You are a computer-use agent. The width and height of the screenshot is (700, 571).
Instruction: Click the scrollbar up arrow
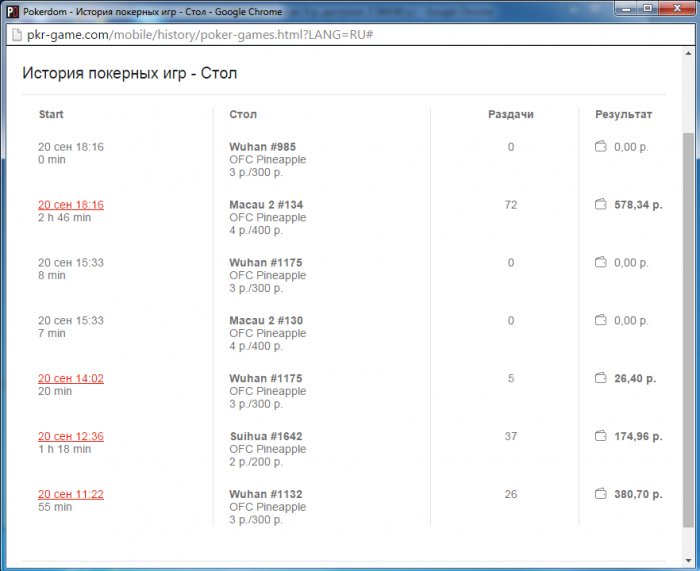point(688,54)
